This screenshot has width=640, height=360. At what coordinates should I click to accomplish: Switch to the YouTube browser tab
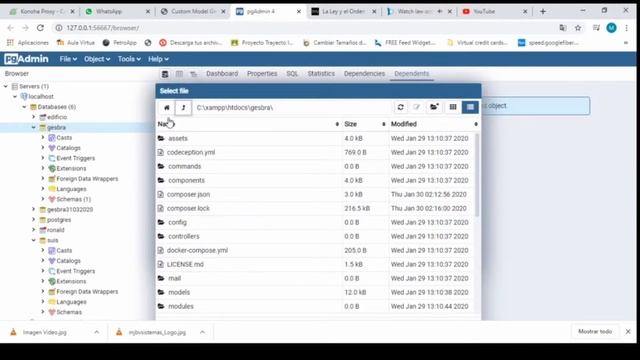(484, 11)
